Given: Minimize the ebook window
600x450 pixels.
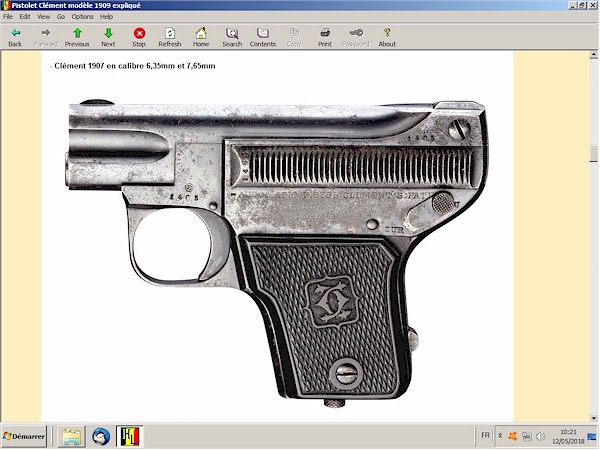Looking at the screenshot, I should coord(573,5).
